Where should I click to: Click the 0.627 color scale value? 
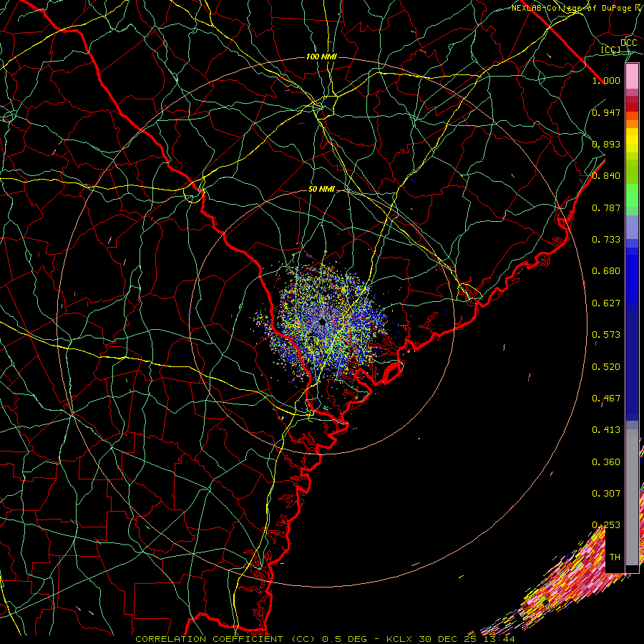[606, 303]
